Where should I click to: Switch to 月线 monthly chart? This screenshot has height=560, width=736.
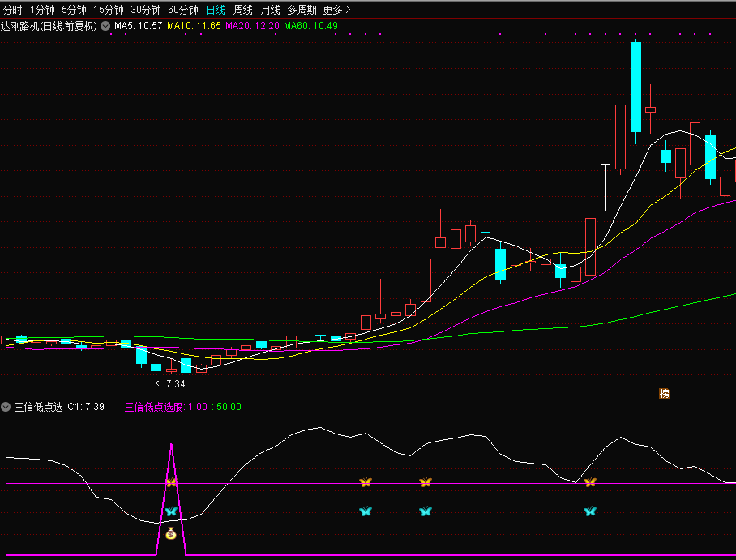(x=271, y=10)
